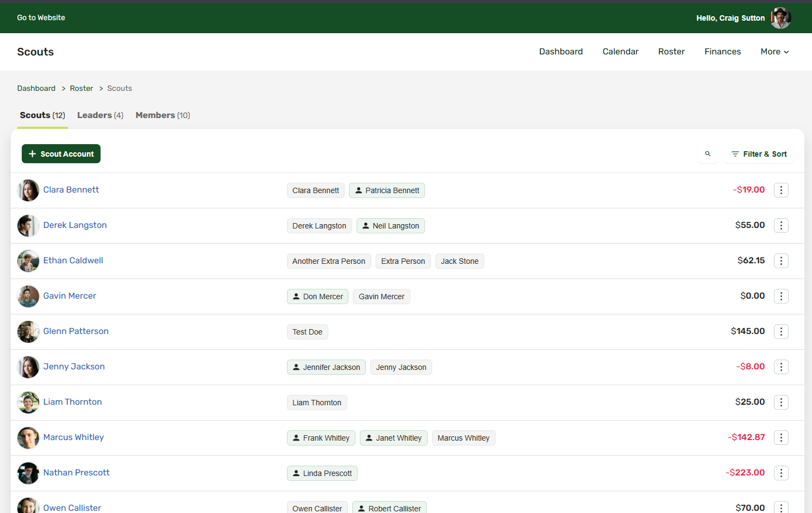Image resolution: width=812 pixels, height=513 pixels.
Task: Open the options menu for Jenny Jackson
Action: [x=781, y=367]
